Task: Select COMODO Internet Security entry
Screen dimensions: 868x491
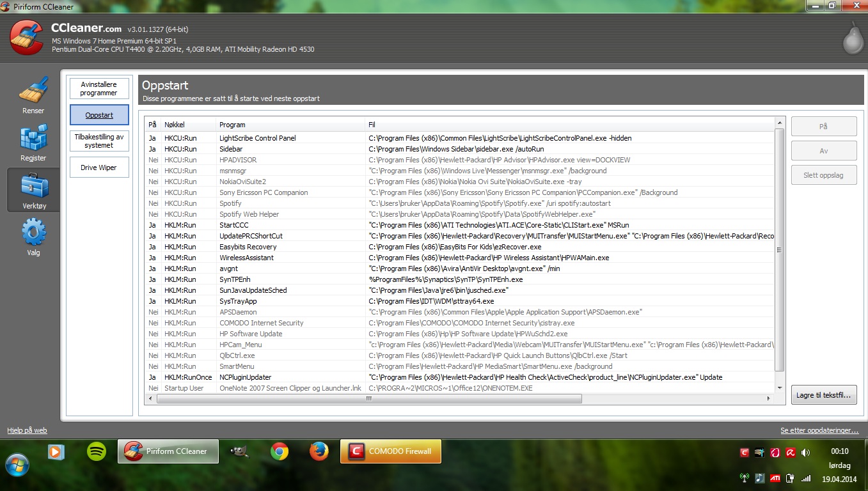Action: (460, 323)
